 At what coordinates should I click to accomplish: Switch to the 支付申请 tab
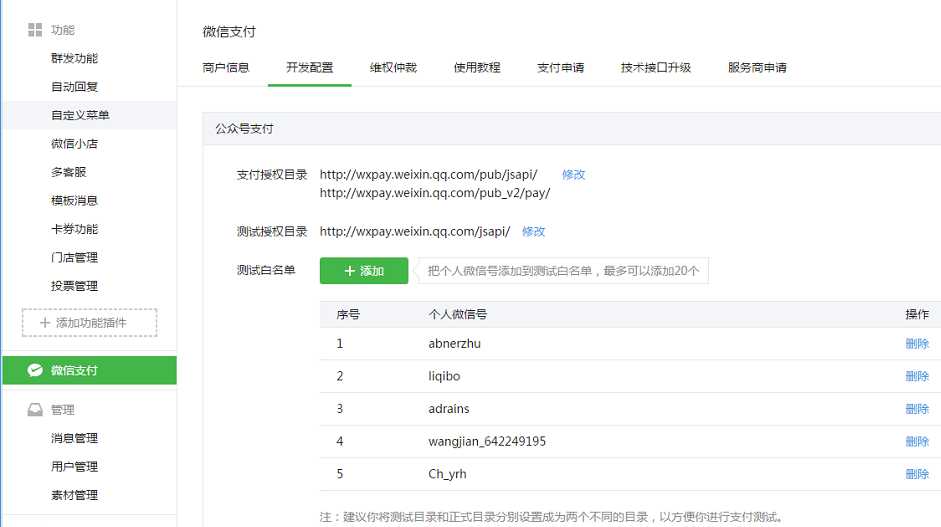tap(561, 67)
